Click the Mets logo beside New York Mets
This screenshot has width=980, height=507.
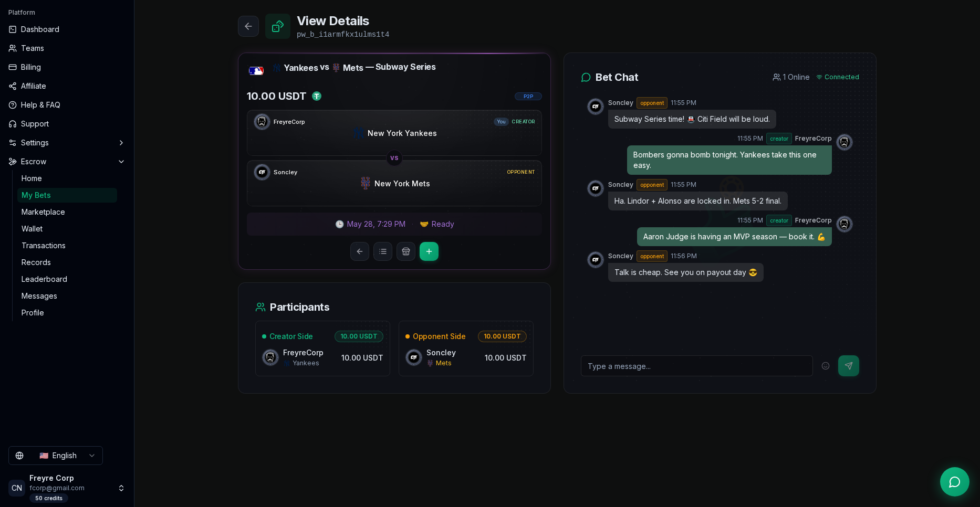366,183
